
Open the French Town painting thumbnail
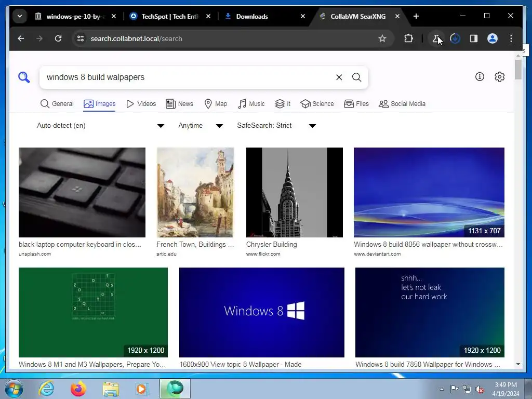tap(195, 192)
